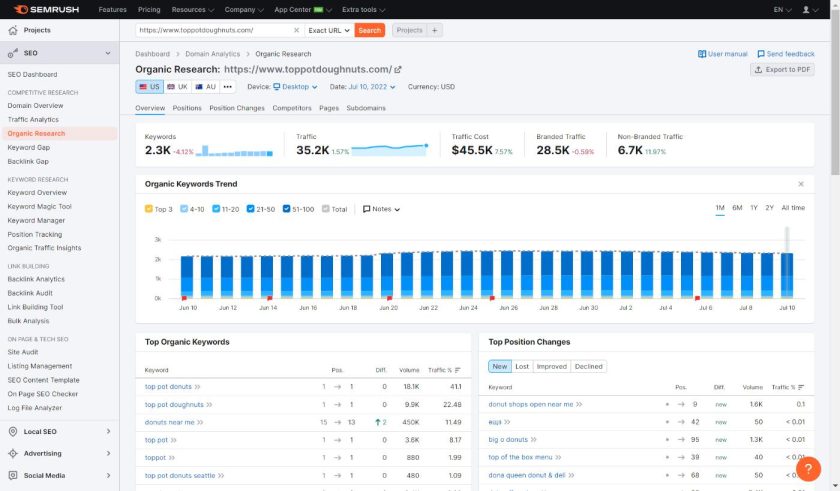Toggle the 4-10 positions checkbox
Screen dimensions: 840x491
[x=184, y=209]
